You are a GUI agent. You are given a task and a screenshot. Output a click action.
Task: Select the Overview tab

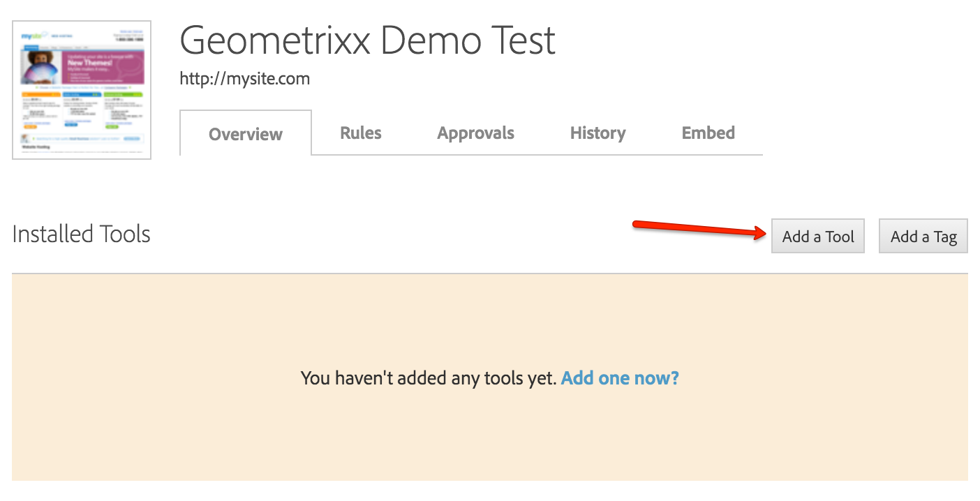coord(246,133)
